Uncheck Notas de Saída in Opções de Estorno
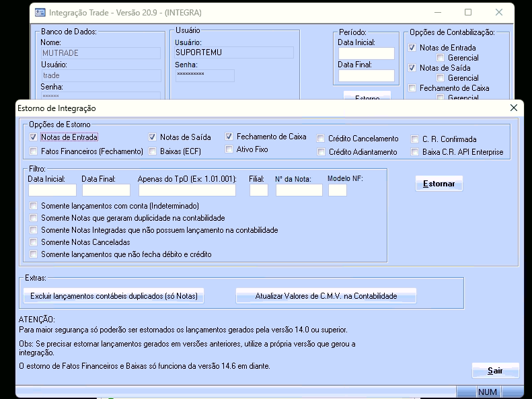Screen dimensions: 532x399 pyautogui.click(x=153, y=137)
